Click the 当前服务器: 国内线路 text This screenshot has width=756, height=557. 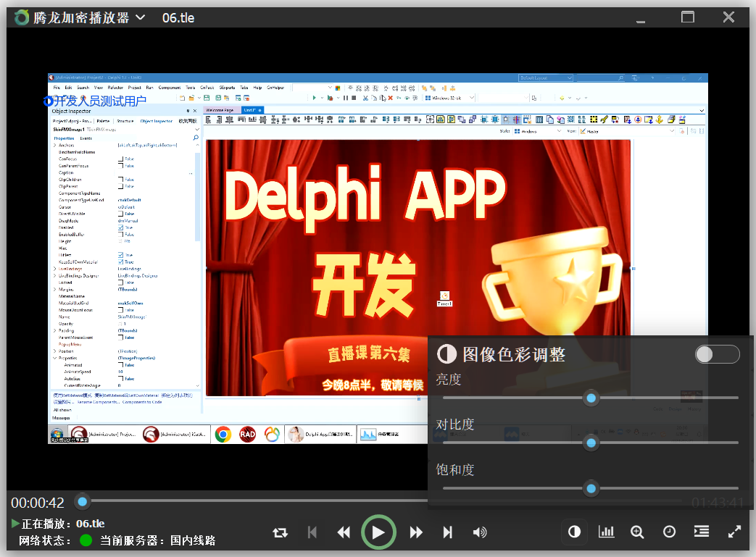coord(158,540)
